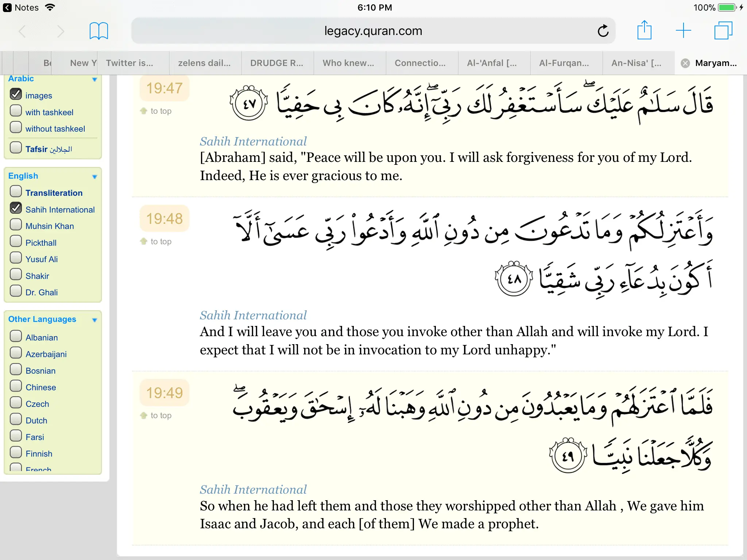Tap the legacy.quran.com address field
Image resolution: width=747 pixels, height=560 pixels.
(x=373, y=31)
